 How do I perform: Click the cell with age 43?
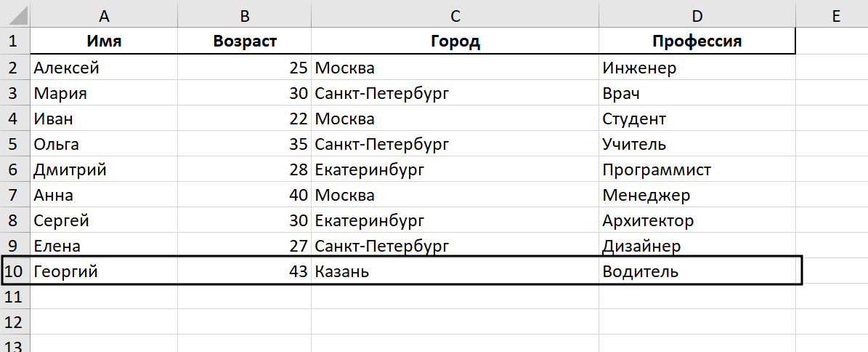click(244, 272)
